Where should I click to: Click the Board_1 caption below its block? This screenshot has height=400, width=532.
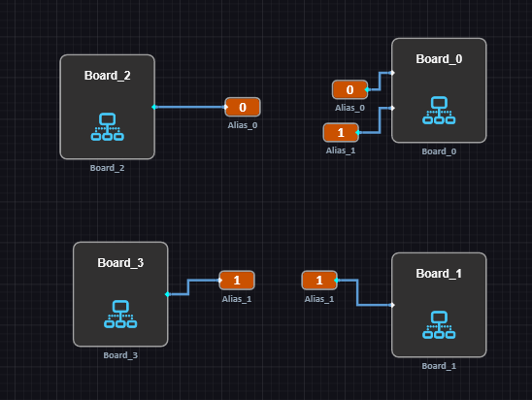439,366
